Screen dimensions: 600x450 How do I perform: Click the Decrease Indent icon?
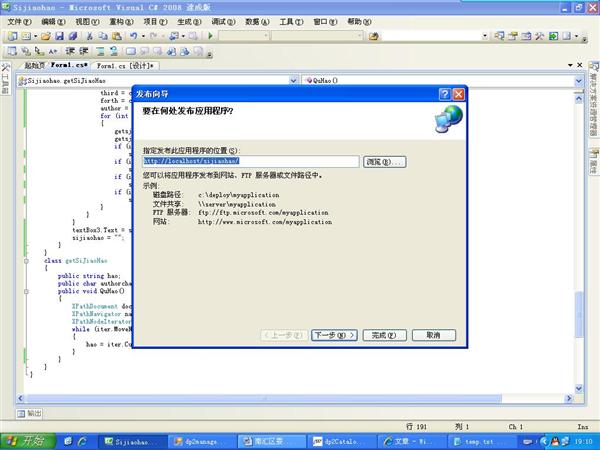click(70, 51)
